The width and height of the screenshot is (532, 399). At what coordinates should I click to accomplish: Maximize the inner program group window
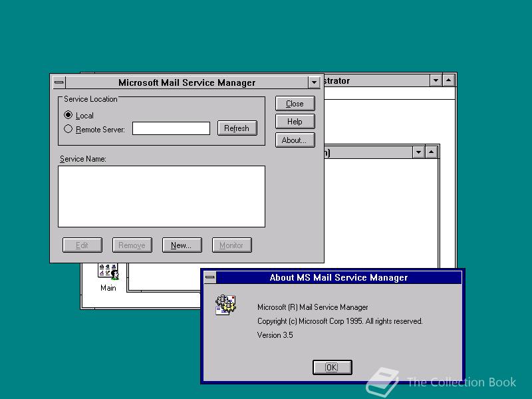[x=431, y=152]
